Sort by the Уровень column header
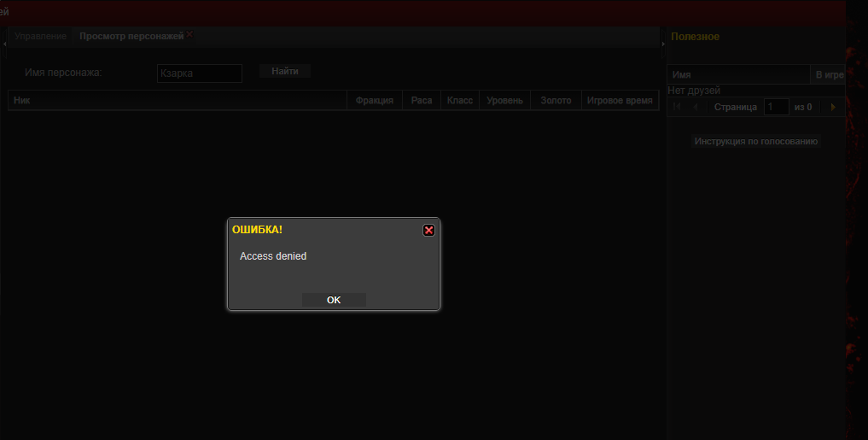Viewport: 868px width, 440px height. 504,101
